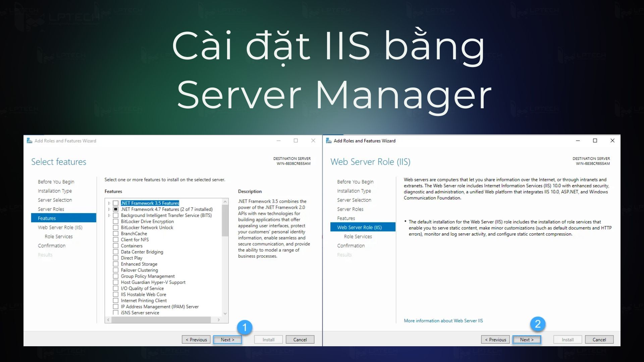The width and height of the screenshot is (644, 362).
Task: Minimize the right Add Roles and Features Wizard
Action: (x=578, y=141)
